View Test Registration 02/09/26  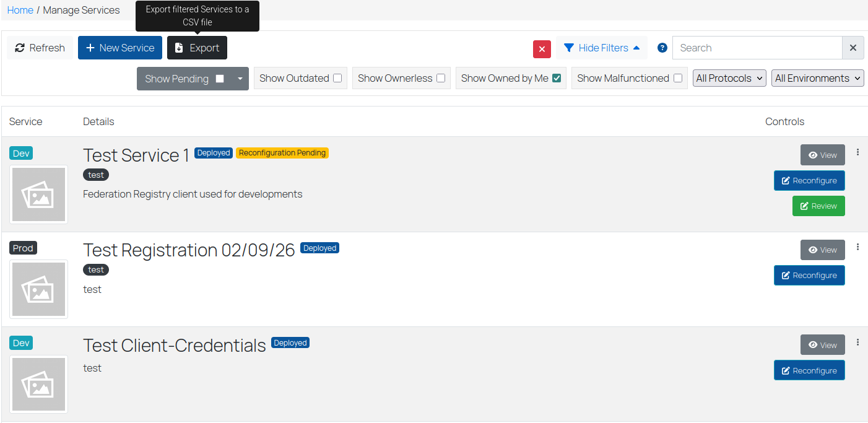[x=822, y=250]
